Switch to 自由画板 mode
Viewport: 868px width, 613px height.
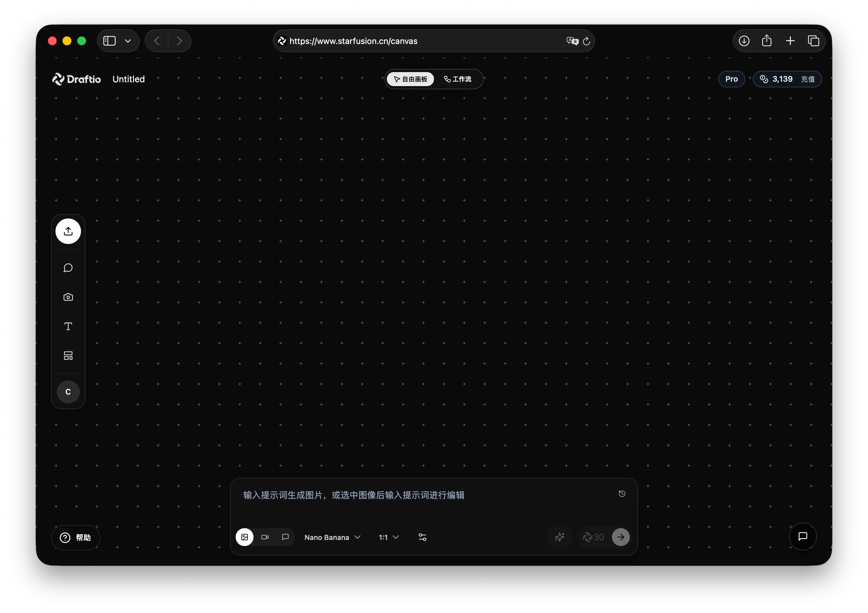(410, 79)
